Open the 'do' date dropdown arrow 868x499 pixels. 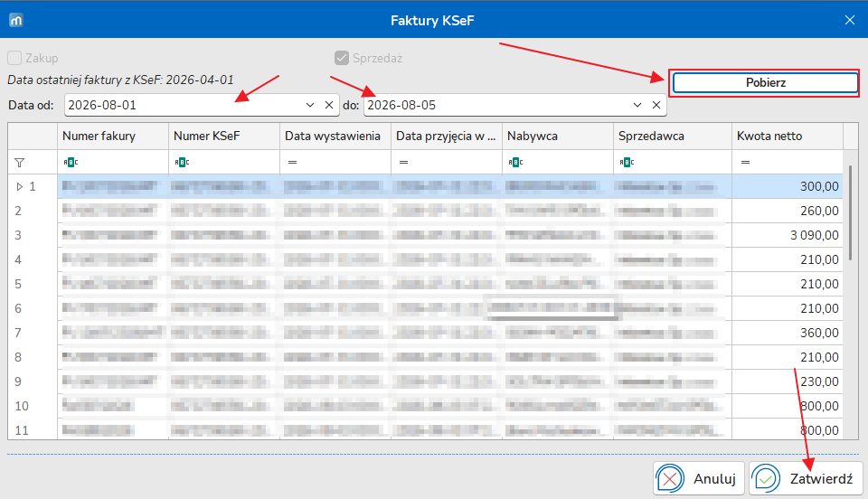point(637,105)
